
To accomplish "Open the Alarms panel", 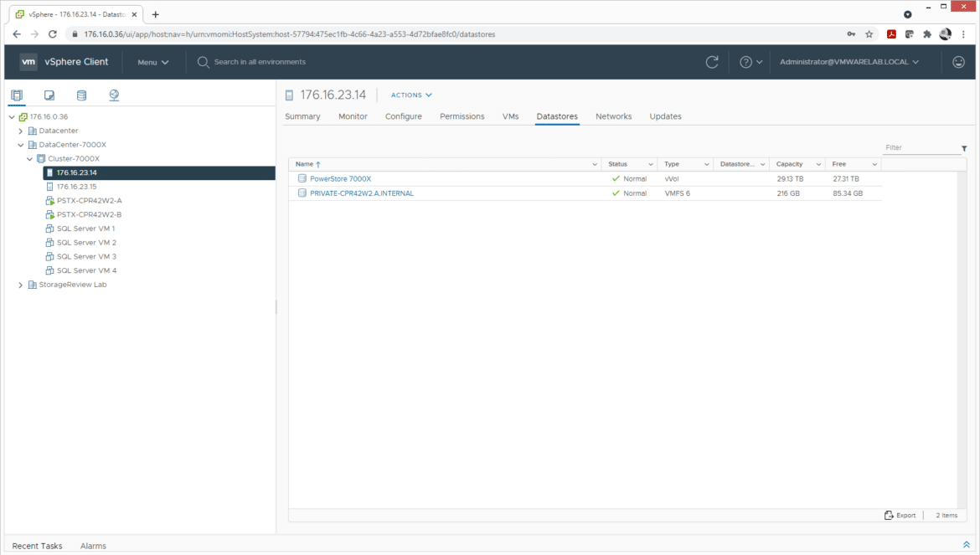I will (x=93, y=546).
